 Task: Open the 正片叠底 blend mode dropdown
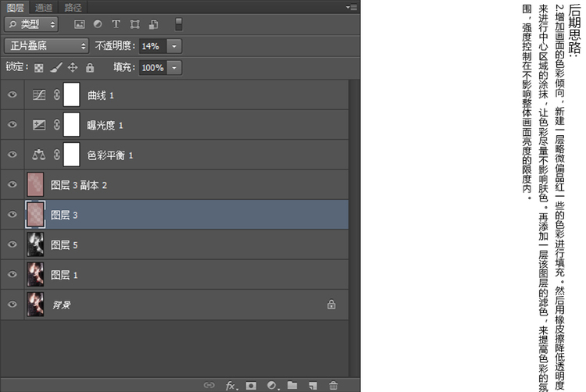click(46, 46)
